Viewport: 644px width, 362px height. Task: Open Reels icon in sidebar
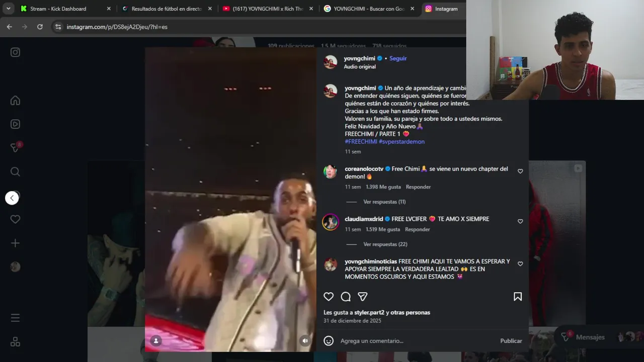click(15, 124)
